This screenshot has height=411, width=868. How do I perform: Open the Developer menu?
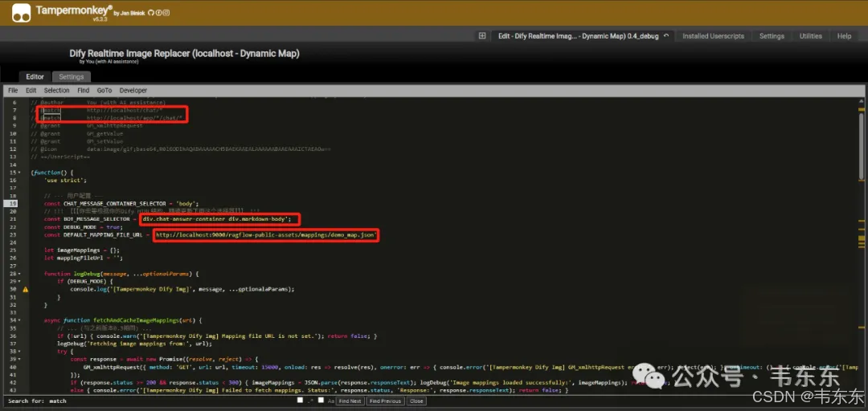coord(133,90)
